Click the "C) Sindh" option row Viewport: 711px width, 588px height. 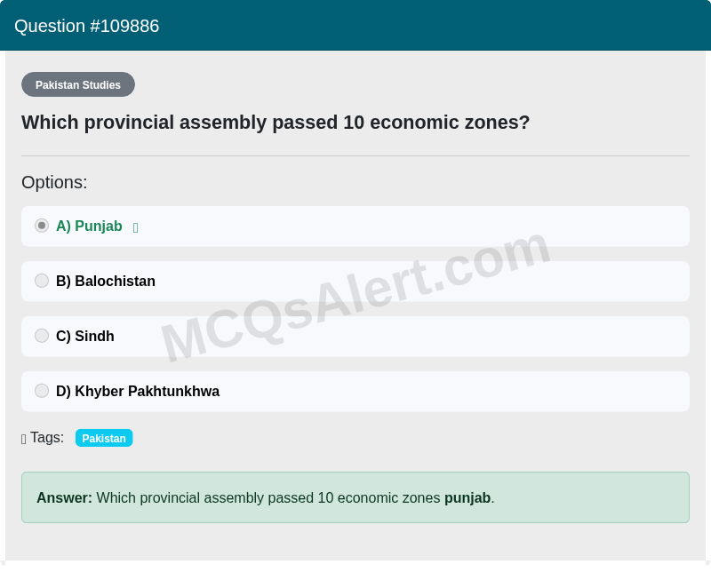click(x=355, y=336)
